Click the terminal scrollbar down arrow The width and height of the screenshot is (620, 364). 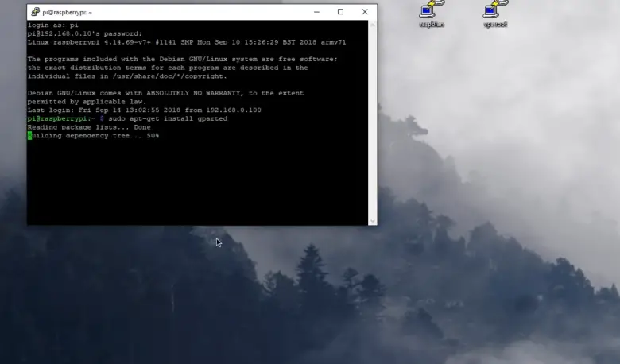click(373, 221)
